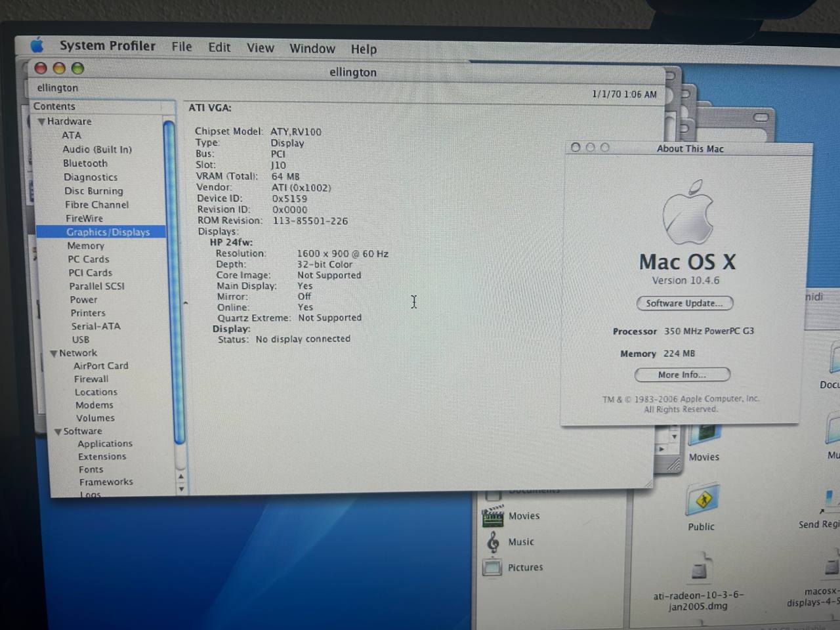Viewport: 840px width, 630px height.
Task: Select Extensions under Software
Action: (102, 457)
